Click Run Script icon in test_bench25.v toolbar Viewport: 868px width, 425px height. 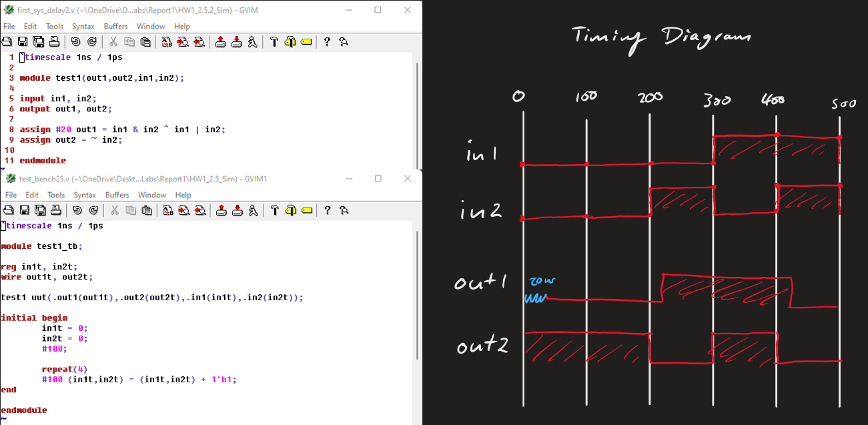click(252, 211)
